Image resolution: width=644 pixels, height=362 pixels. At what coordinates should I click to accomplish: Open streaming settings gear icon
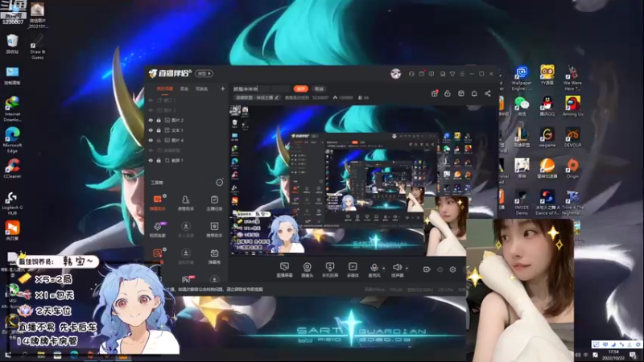pos(452,269)
